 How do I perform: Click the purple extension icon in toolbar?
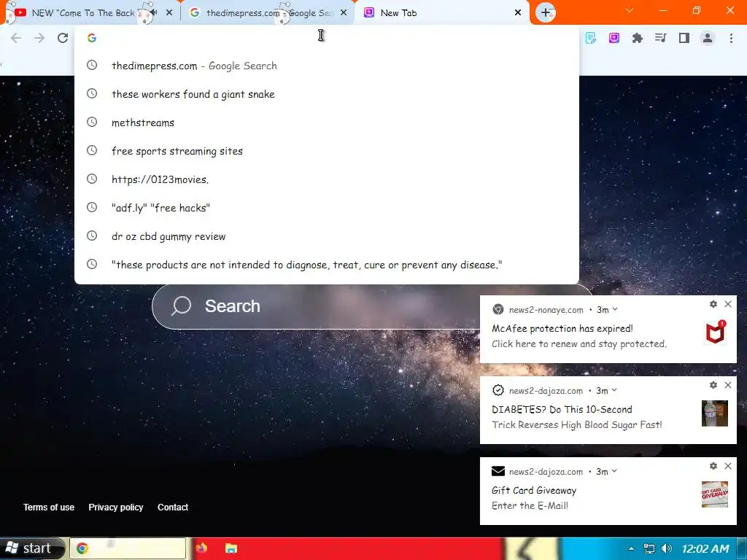pyautogui.click(x=614, y=38)
